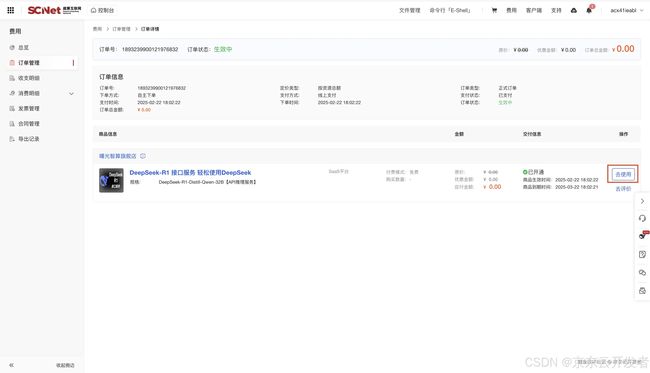
Task: Open the DeepSeek-R1 接口服务 product title
Action: pos(190,172)
